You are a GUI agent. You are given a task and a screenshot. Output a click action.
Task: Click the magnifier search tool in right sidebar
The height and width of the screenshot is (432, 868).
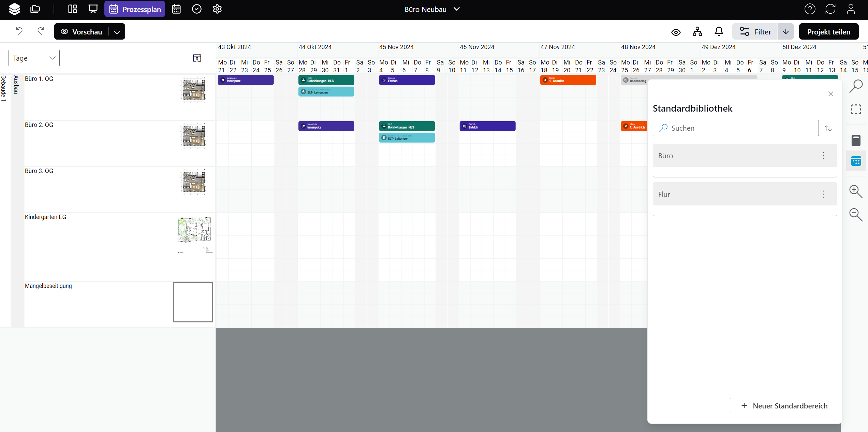(856, 86)
